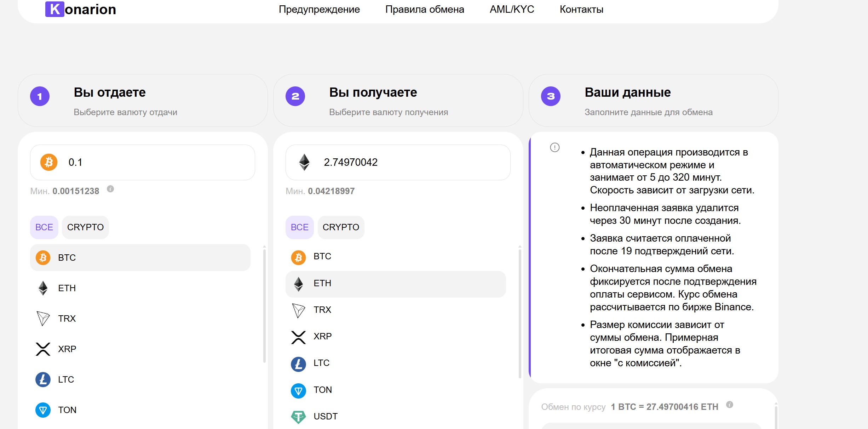Image resolution: width=868 pixels, height=429 pixels.
Task: Toggle CRYPTO filter for received currency
Action: [x=341, y=227]
